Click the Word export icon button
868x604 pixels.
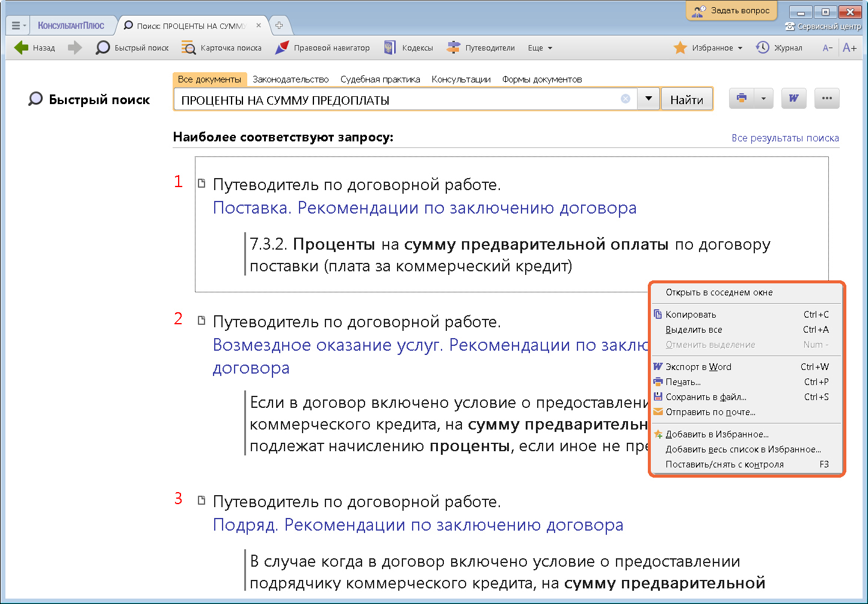793,98
